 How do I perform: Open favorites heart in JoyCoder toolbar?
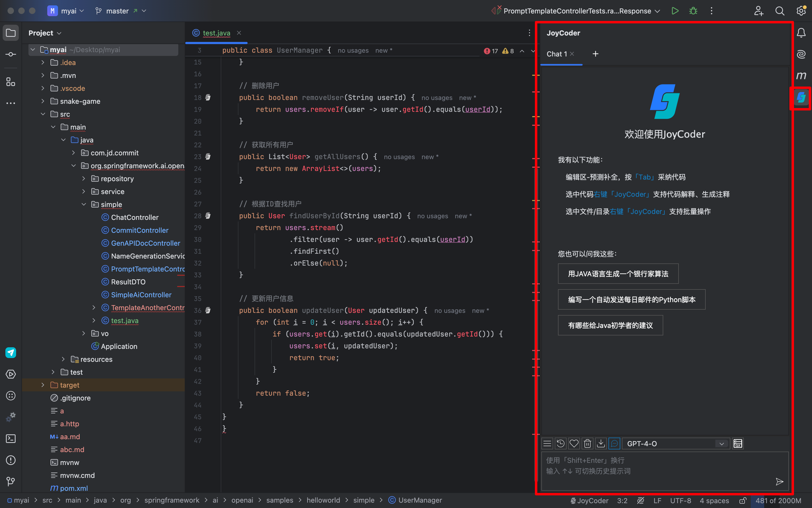click(574, 443)
